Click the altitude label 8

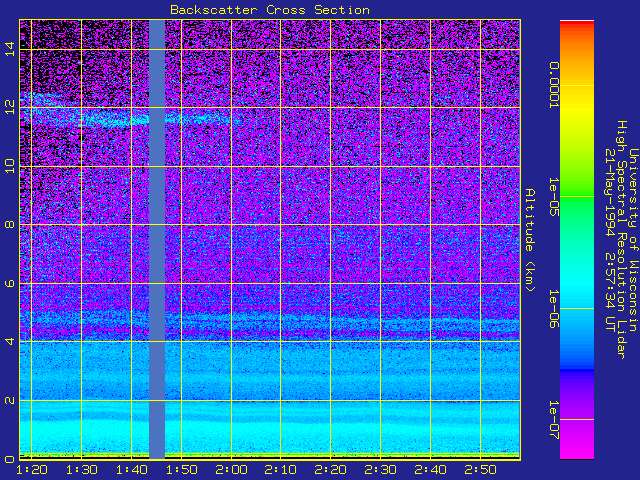pyautogui.click(x=10, y=224)
